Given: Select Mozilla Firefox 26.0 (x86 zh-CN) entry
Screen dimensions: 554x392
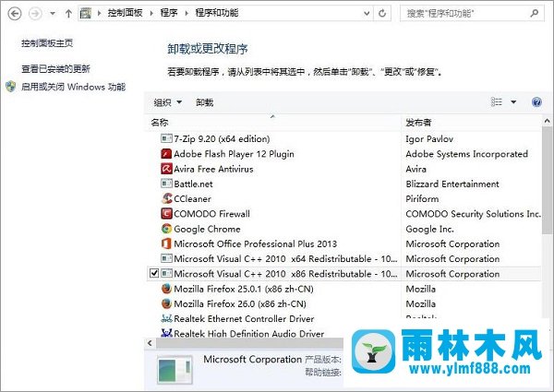Looking at the screenshot, I should (x=240, y=303).
